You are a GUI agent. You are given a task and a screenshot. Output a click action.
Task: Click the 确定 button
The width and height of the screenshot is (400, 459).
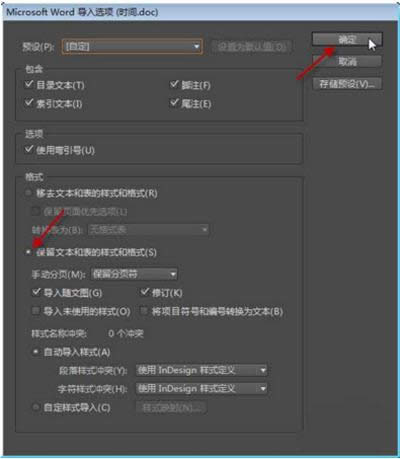(x=347, y=39)
